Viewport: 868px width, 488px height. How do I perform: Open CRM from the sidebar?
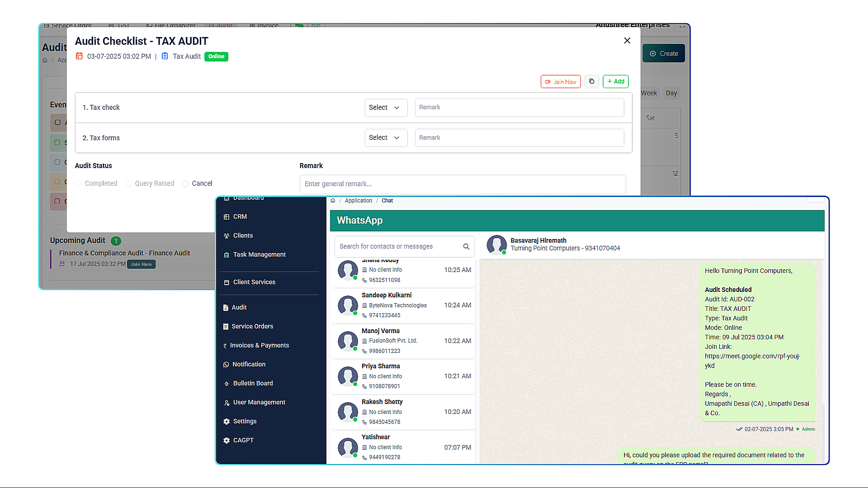[240, 216]
